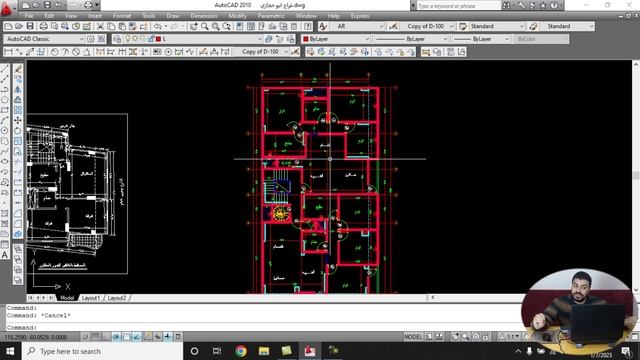The height and width of the screenshot is (360, 640).
Task: Switch to the Layout2 tab
Action: click(117, 298)
